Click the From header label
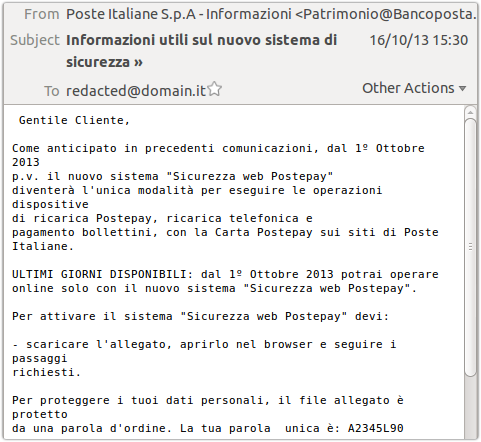Image resolution: width=481 pixels, height=442 pixels. (x=42, y=14)
